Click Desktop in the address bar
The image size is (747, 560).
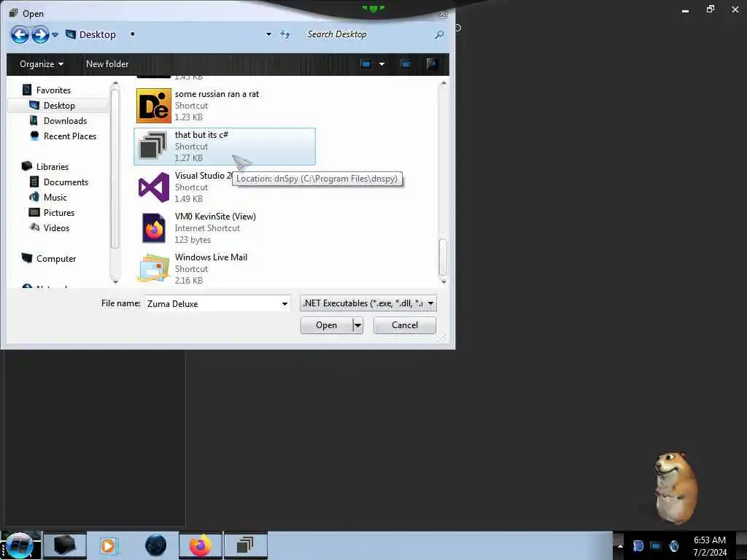click(x=97, y=34)
